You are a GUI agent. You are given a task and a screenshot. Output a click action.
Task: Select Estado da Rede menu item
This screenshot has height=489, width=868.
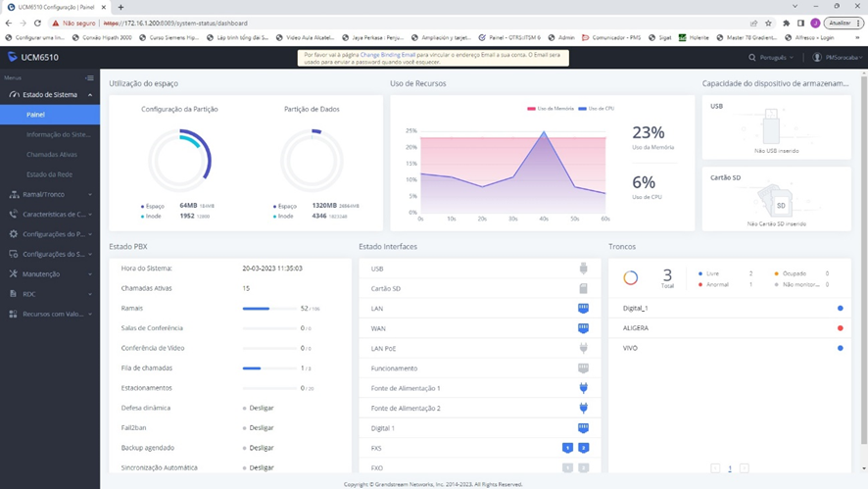pos(50,174)
